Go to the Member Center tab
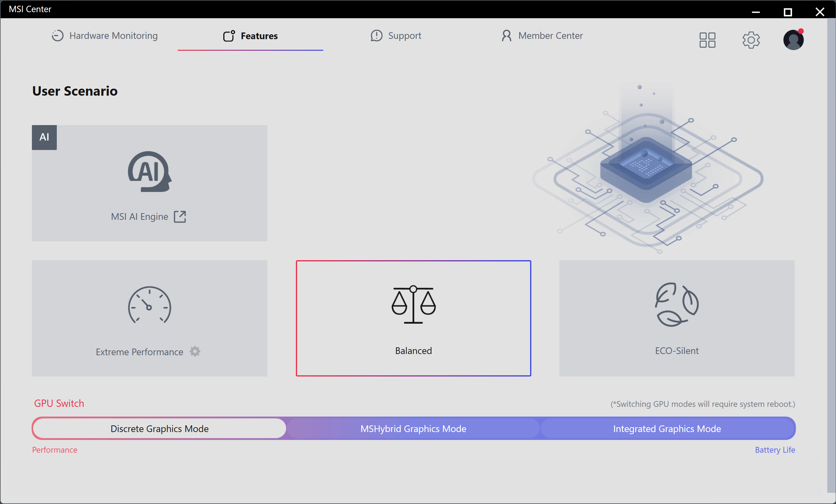Viewport: 836px width, 504px height. click(x=542, y=36)
